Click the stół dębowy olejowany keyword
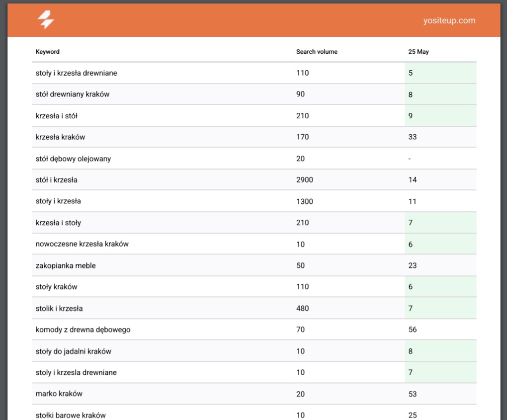The image size is (507, 420). pos(73,159)
